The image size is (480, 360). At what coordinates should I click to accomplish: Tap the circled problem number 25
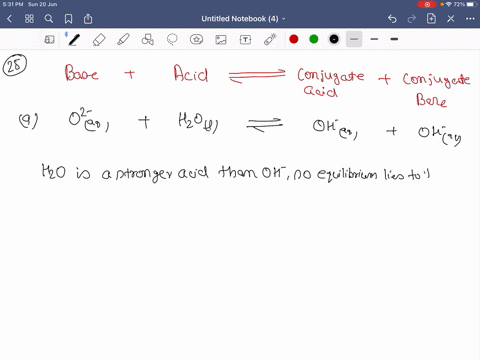pyautogui.click(x=15, y=65)
